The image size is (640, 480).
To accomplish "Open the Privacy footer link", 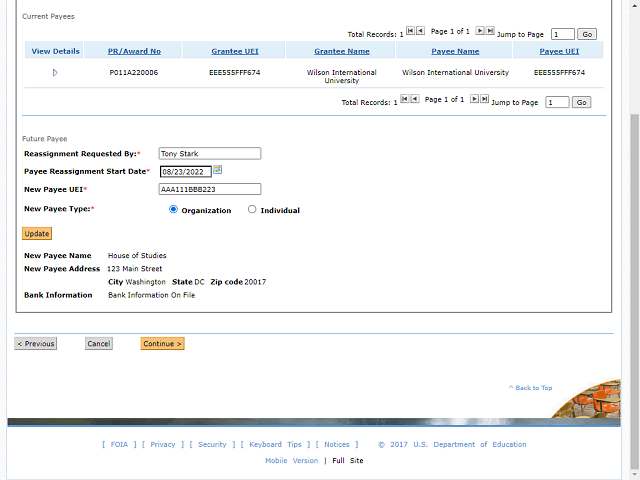I will (162, 444).
